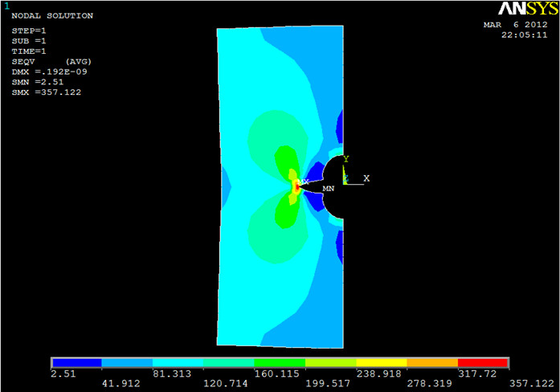Click the yellow legend color band

(382, 363)
